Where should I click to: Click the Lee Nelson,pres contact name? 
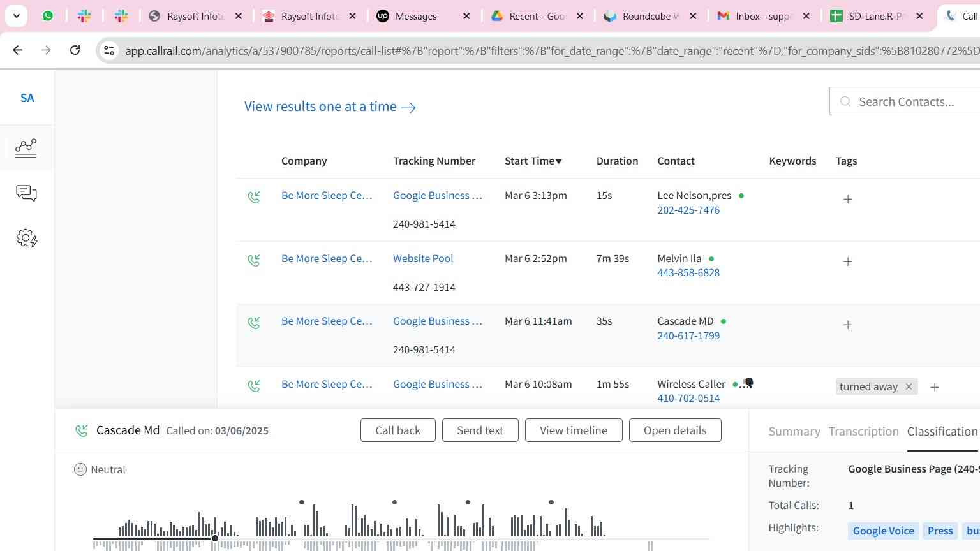coord(694,195)
